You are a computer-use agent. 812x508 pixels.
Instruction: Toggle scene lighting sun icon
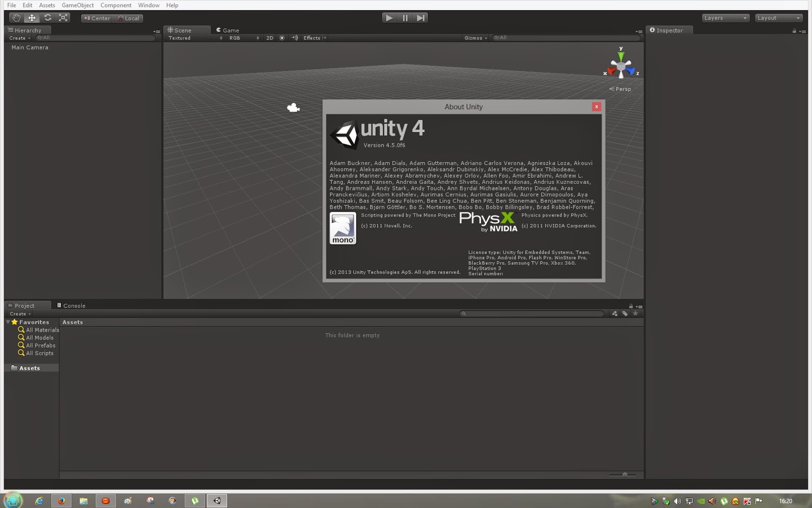282,38
